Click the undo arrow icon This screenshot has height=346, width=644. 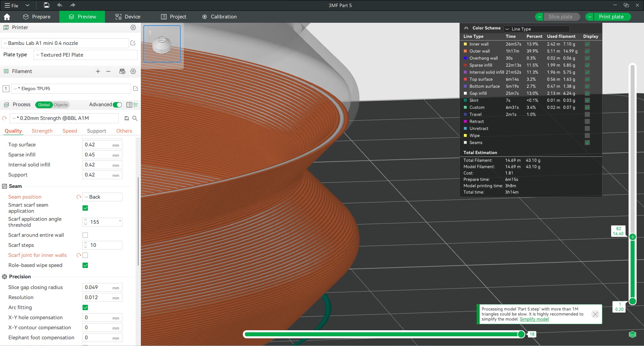pos(60,5)
